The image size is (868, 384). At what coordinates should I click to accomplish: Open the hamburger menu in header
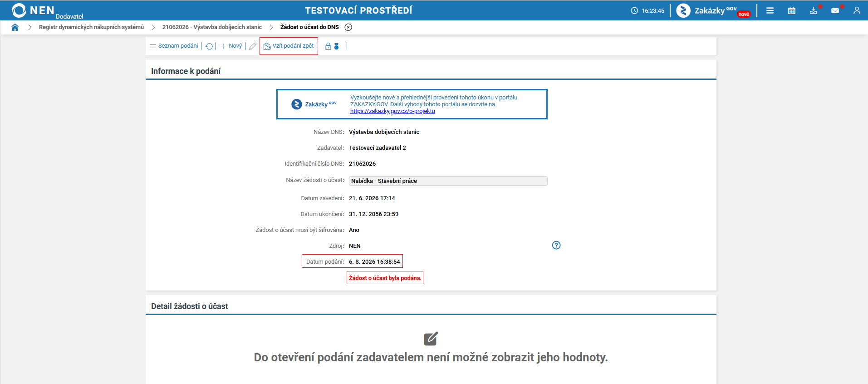click(770, 10)
